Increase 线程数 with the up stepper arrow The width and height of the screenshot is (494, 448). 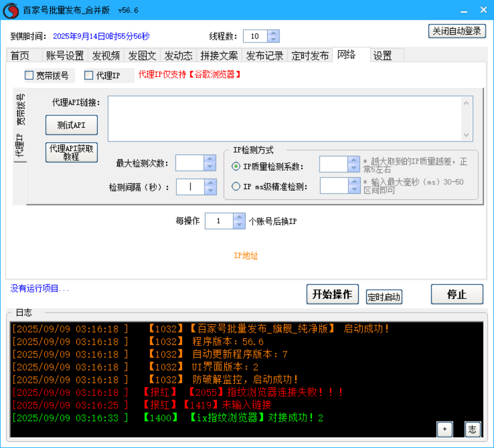pos(273,33)
